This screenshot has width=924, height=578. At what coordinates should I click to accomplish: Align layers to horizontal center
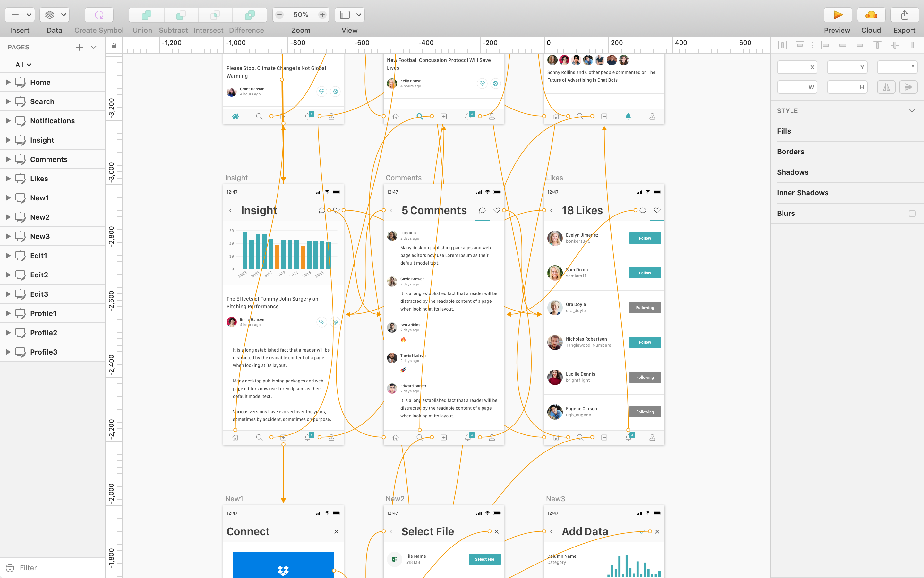(x=843, y=46)
